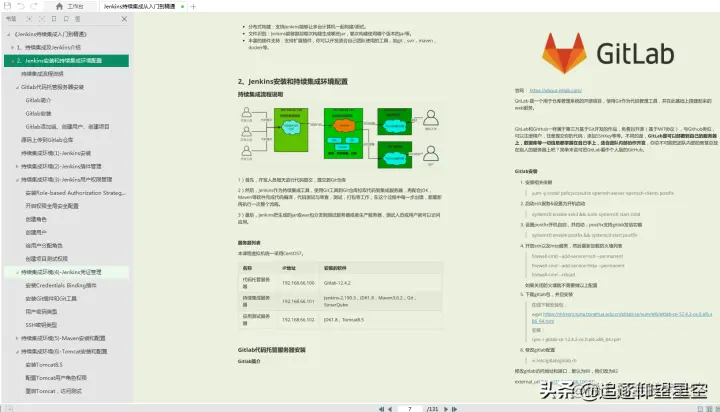Select bookmark 持续集成流程说明
This screenshot has height=412, width=720.
coord(42,73)
